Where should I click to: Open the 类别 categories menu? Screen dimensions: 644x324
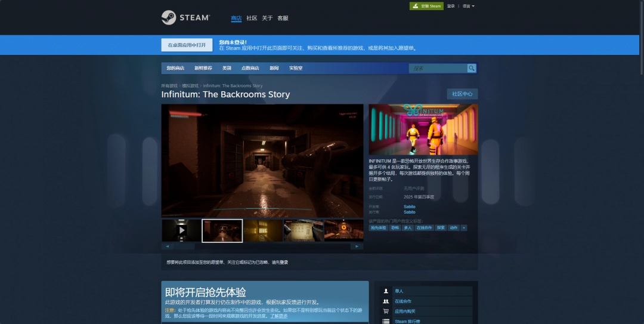(227, 68)
